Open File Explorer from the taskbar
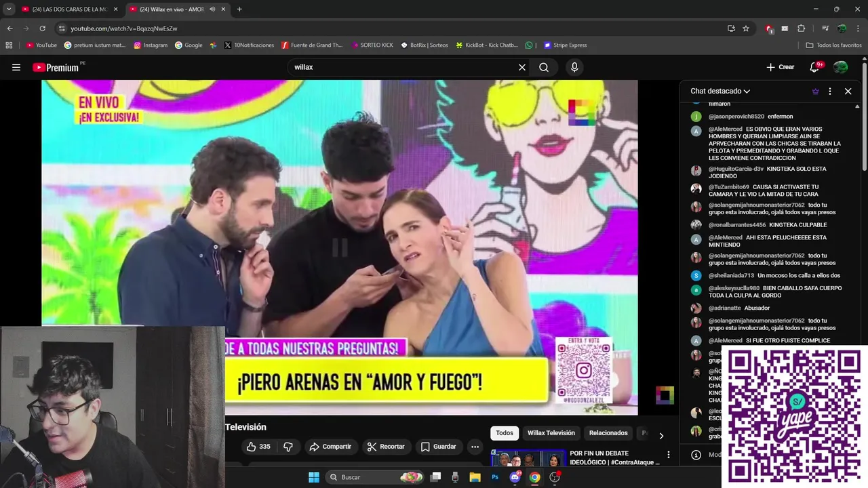 (x=475, y=477)
